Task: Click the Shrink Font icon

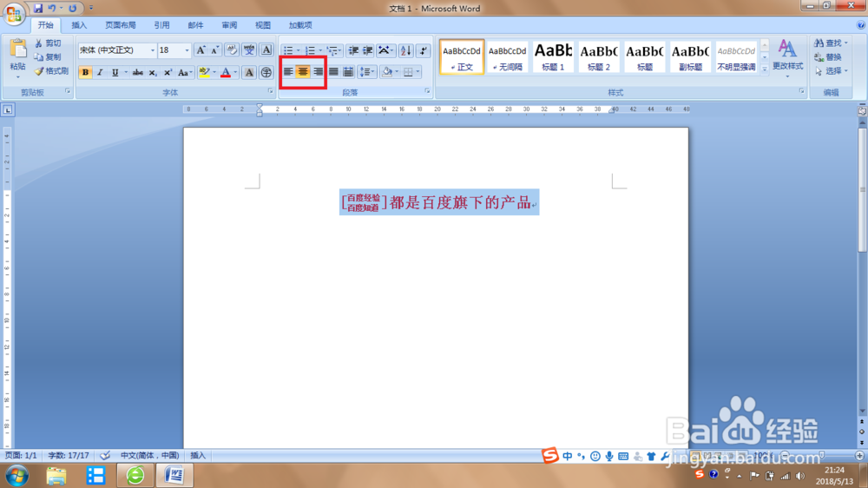Action: [214, 50]
